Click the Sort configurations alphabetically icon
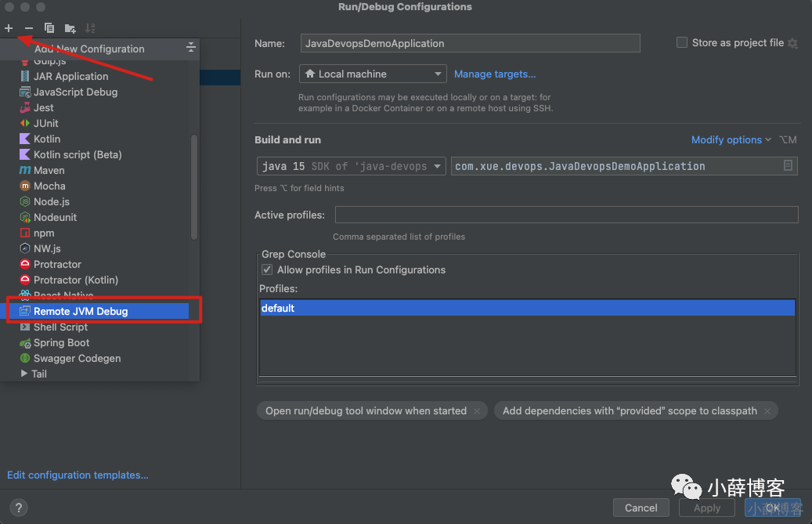Screen dimensions: 812x524 tap(90, 28)
